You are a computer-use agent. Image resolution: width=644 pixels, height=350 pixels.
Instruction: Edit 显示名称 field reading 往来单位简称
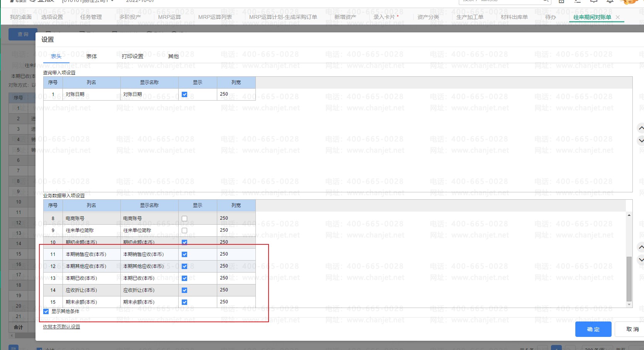[x=150, y=231]
